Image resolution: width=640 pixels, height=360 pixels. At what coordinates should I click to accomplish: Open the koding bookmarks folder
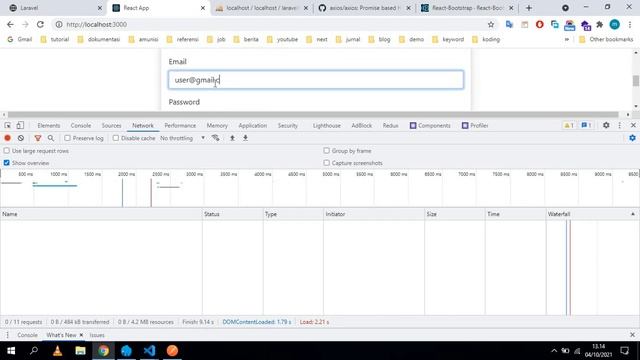pos(486,40)
